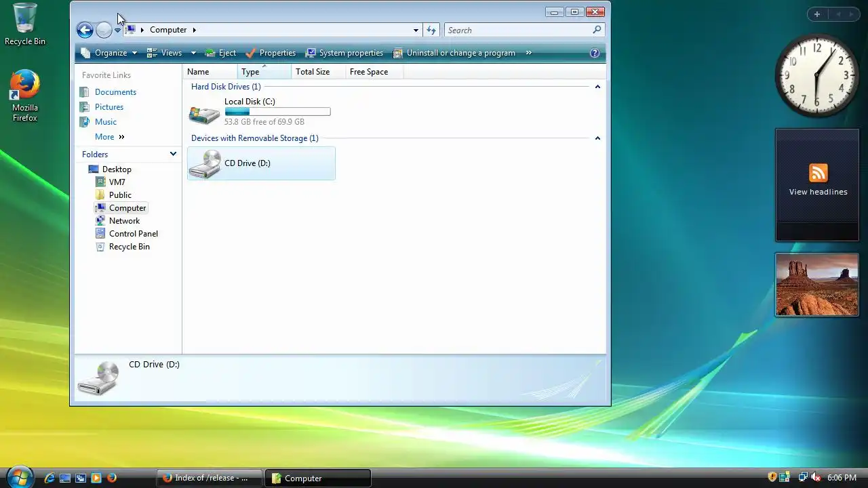
Task: Select Control Panel in folder tree
Action: [133, 234]
